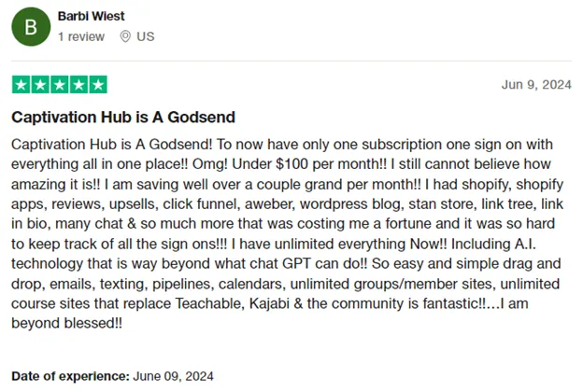Click the green B avatar circle
583x392 pixels.
(31, 27)
